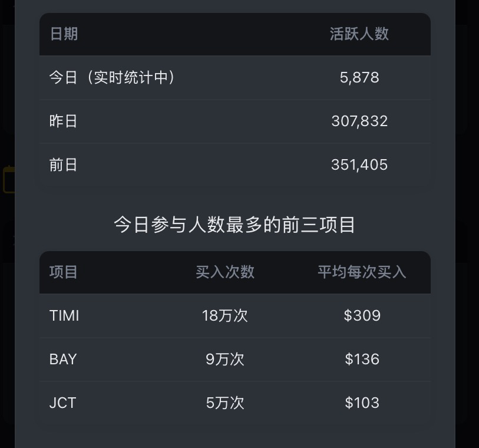The width and height of the screenshot is (479, 448).
Task: Select the TIMI project name
Action: 64,316
